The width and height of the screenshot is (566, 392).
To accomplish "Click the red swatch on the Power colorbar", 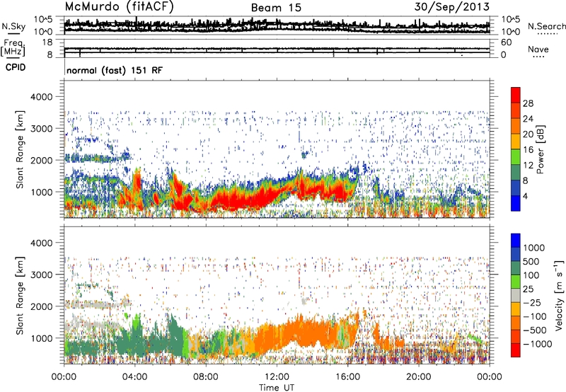I will click(x=516, y=96).
